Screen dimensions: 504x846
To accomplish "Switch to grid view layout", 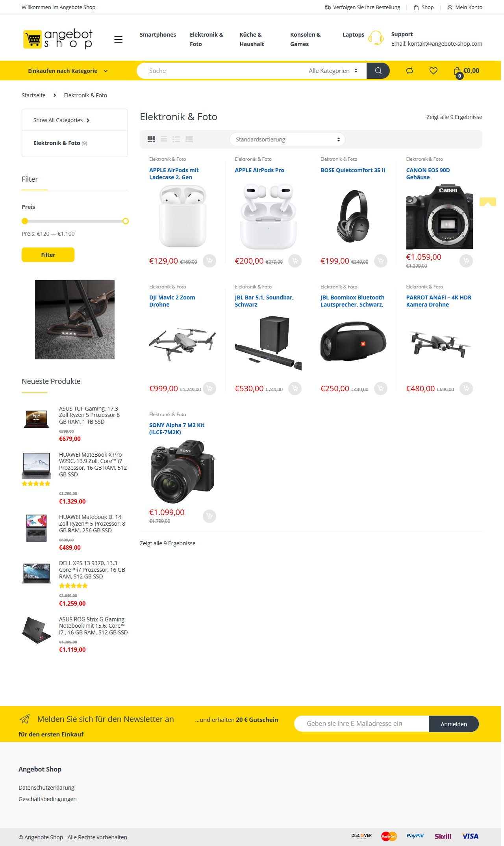I will pos(151,139).
